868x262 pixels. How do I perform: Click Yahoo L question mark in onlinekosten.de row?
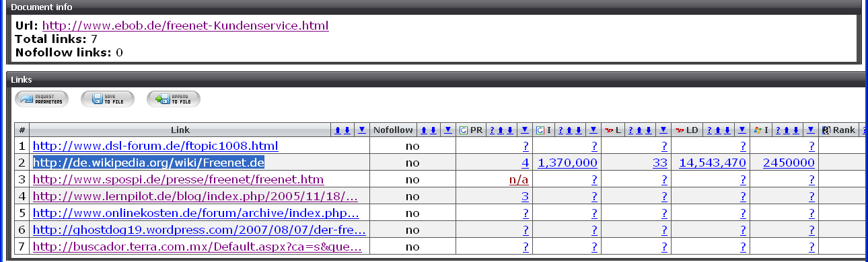(663, 213)
